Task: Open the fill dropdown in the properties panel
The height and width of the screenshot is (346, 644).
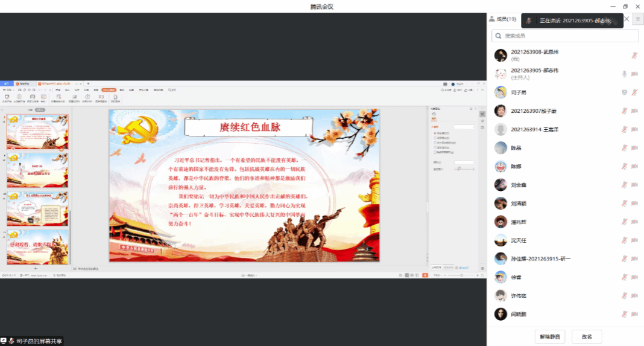Action: click(x=464, y=127)
